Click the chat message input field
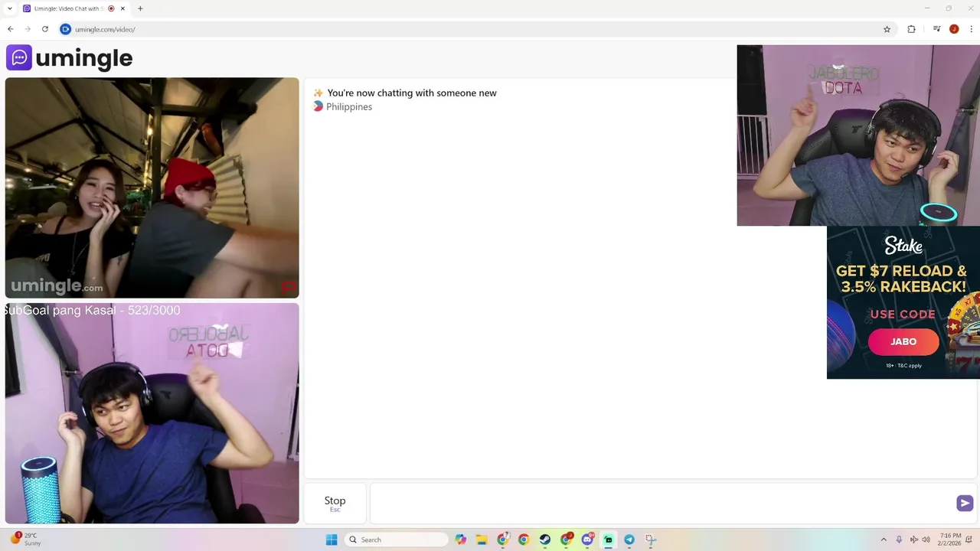The height and width of the screenshot is (551, 980). click(x=661, y=503)
